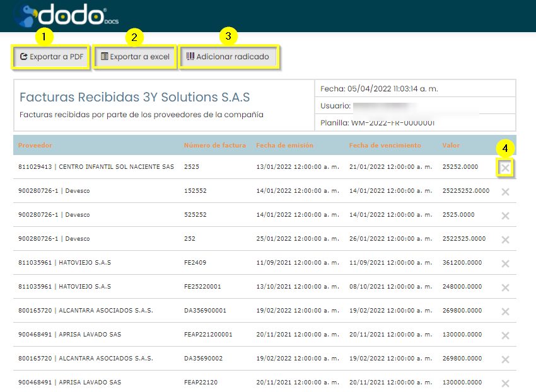Delete invoice FE2409 using the X icon
536x392 pixels.
505,263
